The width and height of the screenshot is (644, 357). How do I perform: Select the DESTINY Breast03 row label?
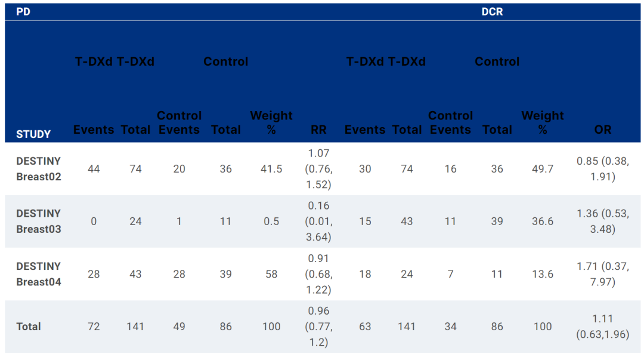coord(39,221)
